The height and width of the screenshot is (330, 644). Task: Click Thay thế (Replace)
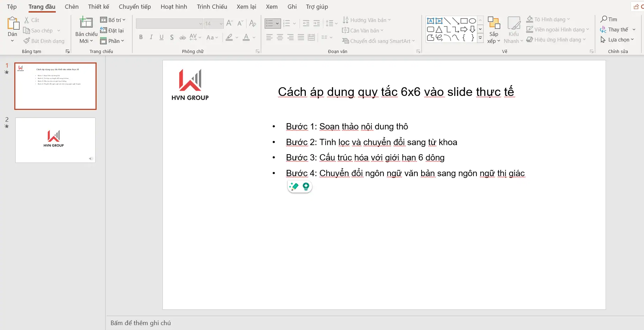coord(614,30)
